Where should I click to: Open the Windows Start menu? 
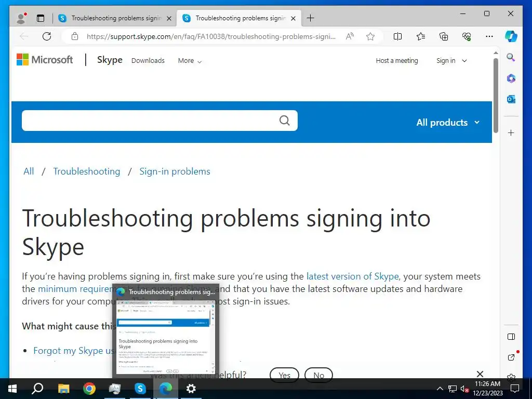coord(12,389)
